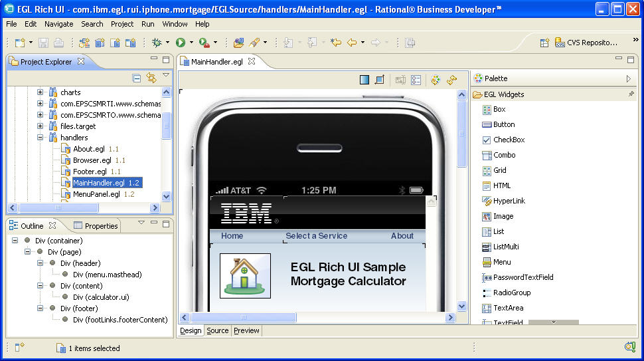Viewport: 644px width, 361px height.
Task: Collapse Palette with the arrow button
Action: tap(628, 78)
